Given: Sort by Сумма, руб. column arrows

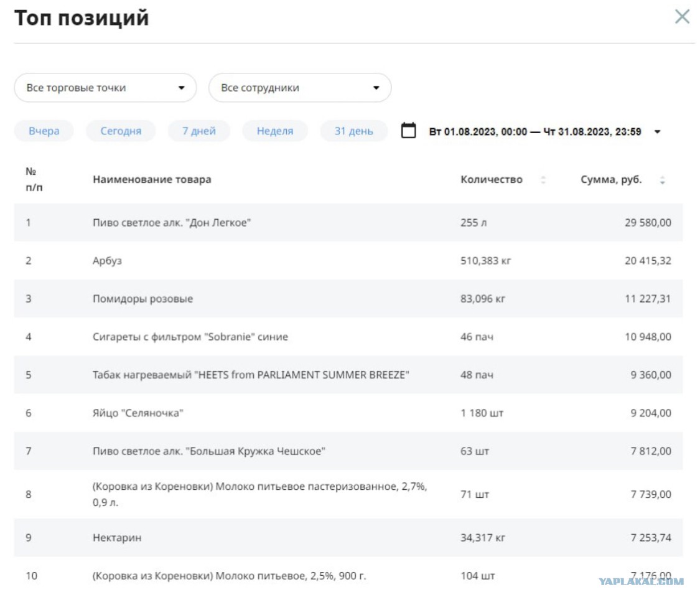Looking at the screenshot, I should (x=662, y=179).
